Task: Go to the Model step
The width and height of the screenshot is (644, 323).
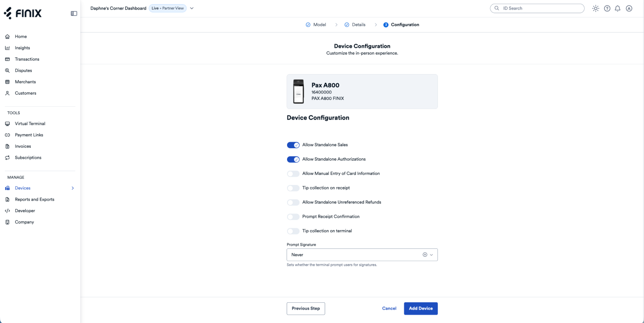Action: coord(316,25)
